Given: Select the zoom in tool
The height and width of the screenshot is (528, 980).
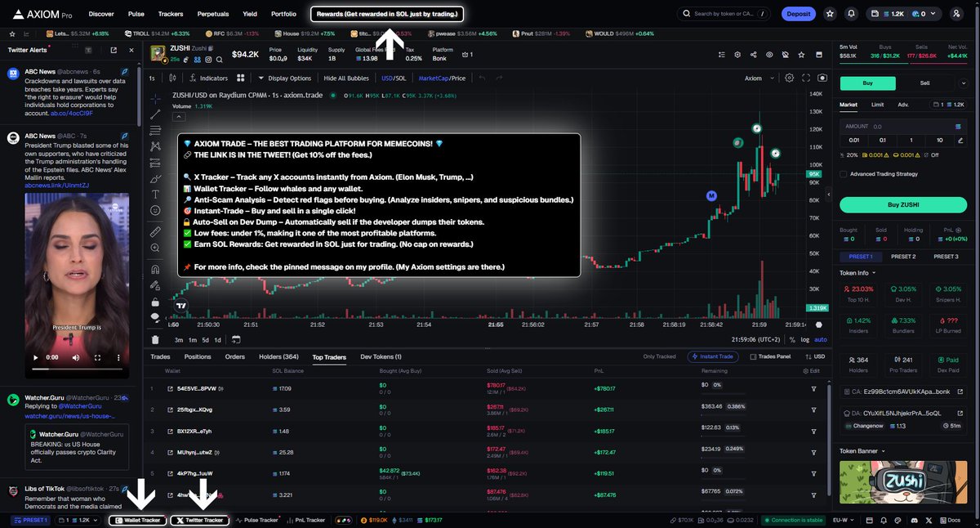Looking at the screenshot, I should [155, 248].
